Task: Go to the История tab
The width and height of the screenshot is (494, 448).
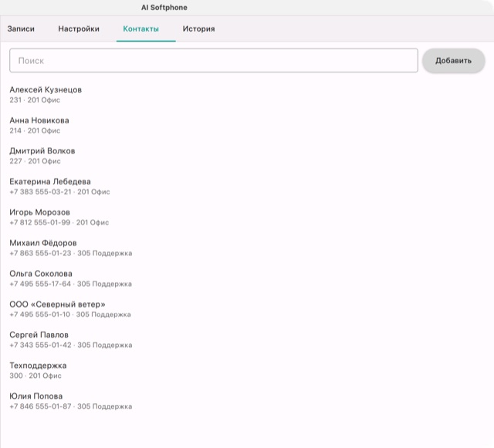Action: [x=199, y=29]
